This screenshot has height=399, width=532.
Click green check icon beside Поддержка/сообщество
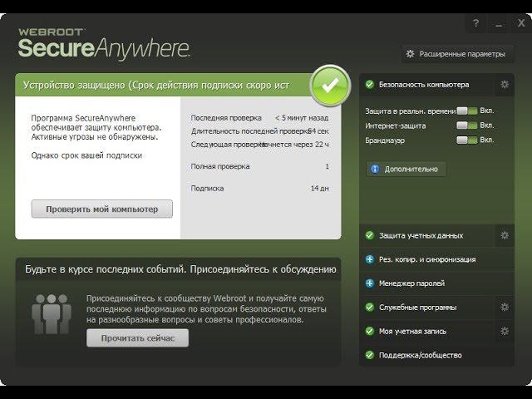(x=370, y=355)
